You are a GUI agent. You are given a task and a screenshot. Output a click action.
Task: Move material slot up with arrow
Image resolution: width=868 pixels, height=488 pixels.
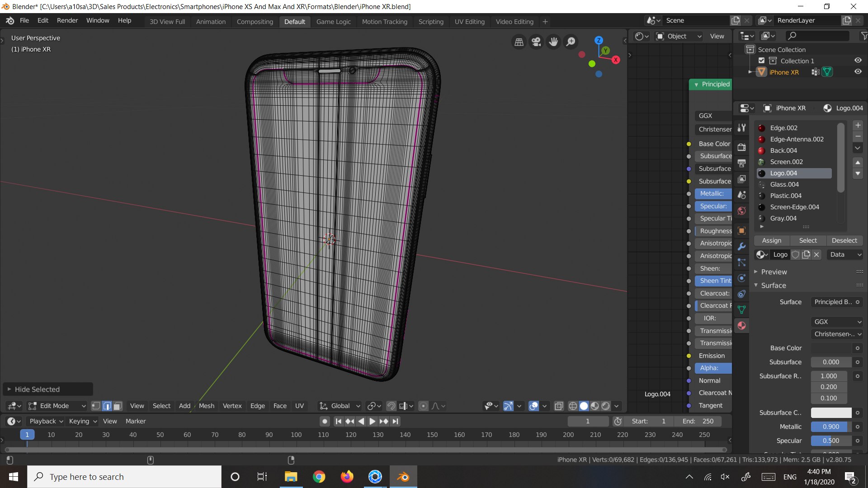pos(858,162)
